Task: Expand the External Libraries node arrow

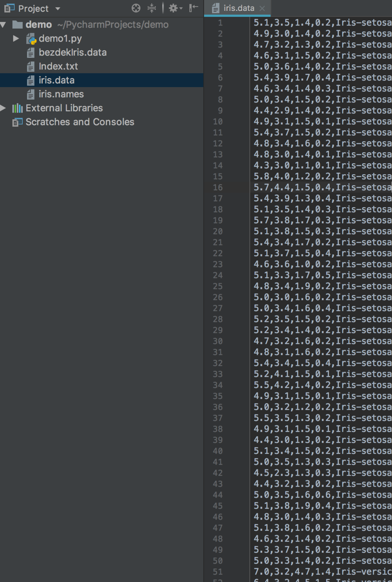Action: (4, 108)
